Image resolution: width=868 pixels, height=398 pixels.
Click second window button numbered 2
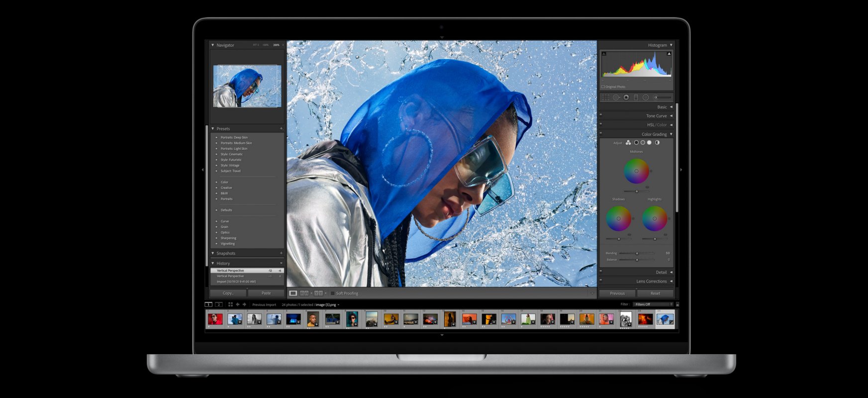tap(219, 304)
